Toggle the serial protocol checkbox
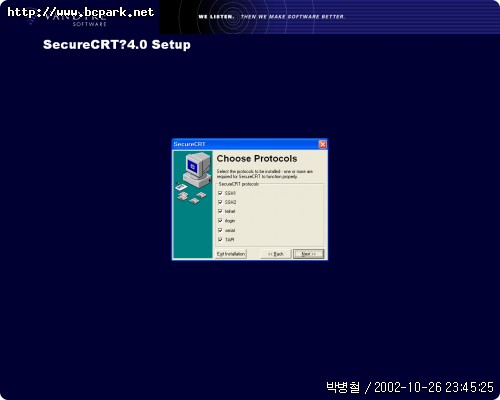 220,230
